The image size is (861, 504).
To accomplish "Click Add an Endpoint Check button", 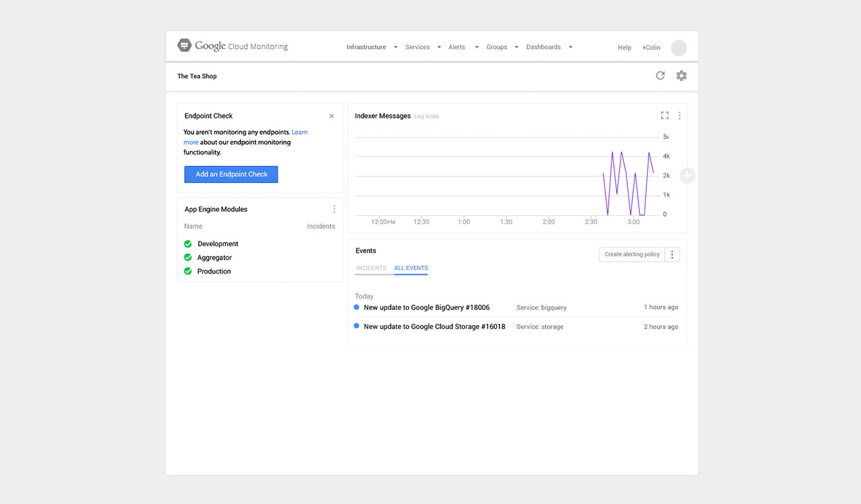I will pos(231,174).
